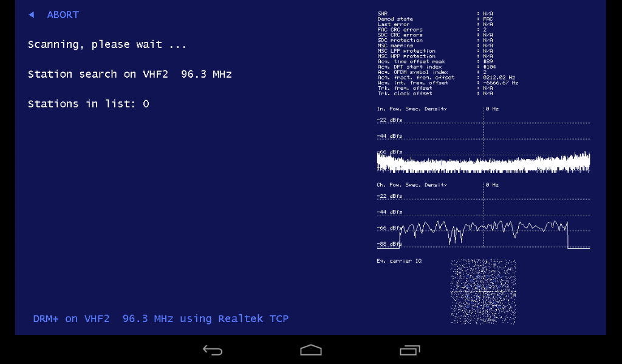Click the 'DRM+ on VHF2 96.3 MHz using Realtek TCP' status
Screen dimensions: 622x364
point(160,319)
